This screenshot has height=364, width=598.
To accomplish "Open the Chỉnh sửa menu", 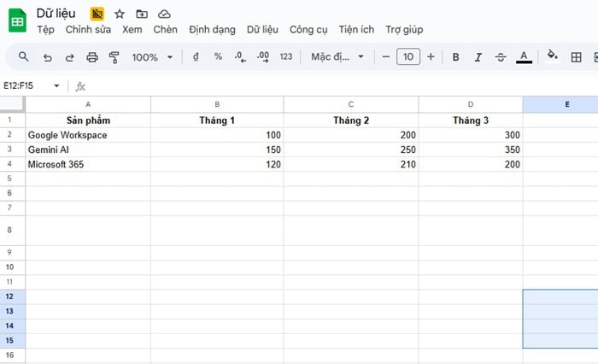I will tap(88, 29).
